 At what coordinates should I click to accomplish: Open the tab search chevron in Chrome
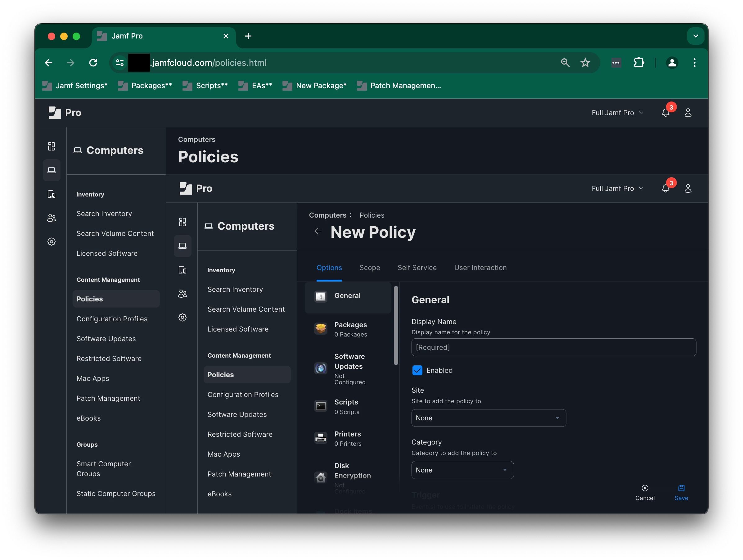pos(695,36)
